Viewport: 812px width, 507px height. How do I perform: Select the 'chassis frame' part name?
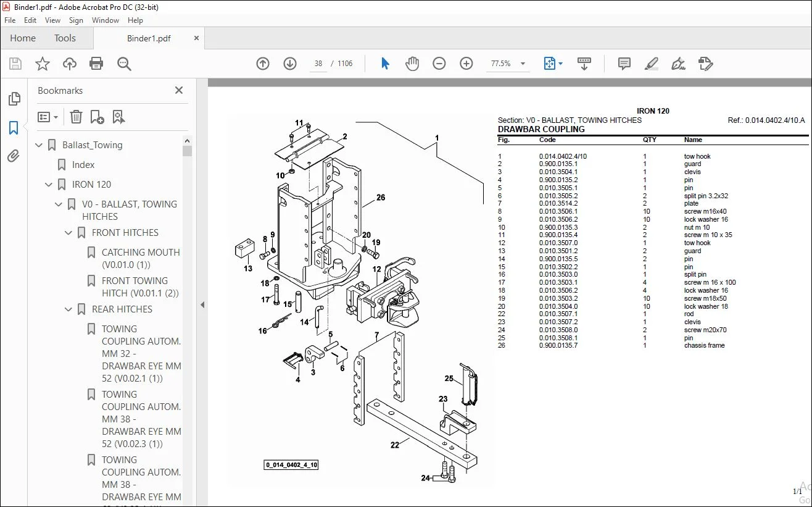(x=703, y=345)
